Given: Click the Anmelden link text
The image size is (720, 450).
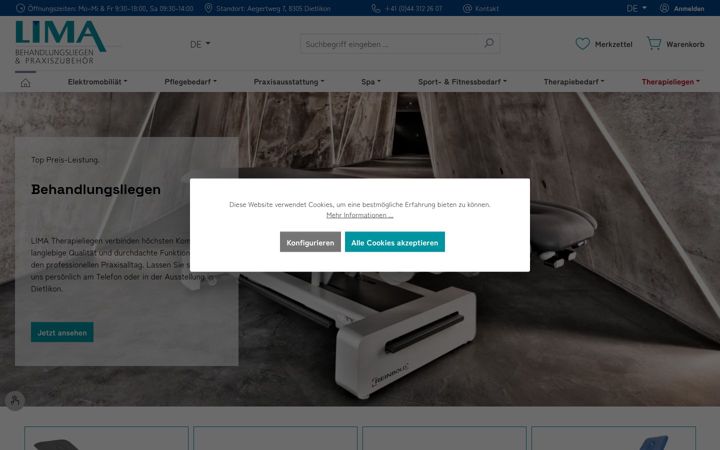Looking at the screenshot, I should 689,8.
